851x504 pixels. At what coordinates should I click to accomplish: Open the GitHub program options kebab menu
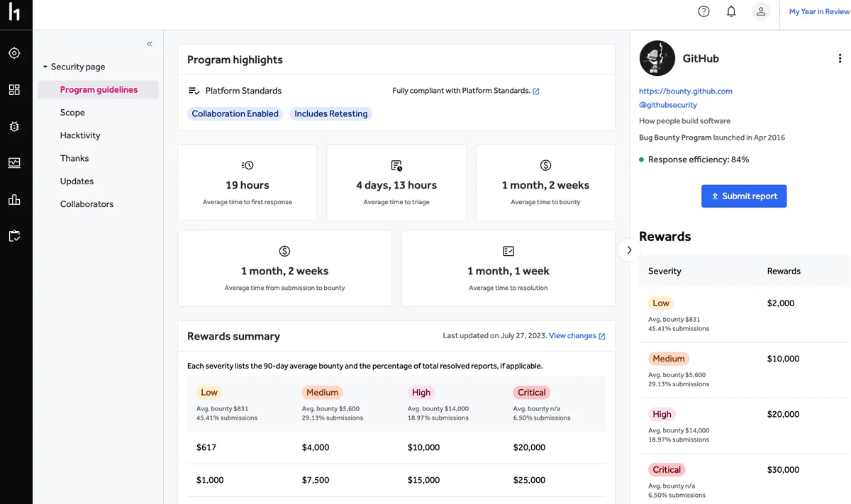coord(840,58)
